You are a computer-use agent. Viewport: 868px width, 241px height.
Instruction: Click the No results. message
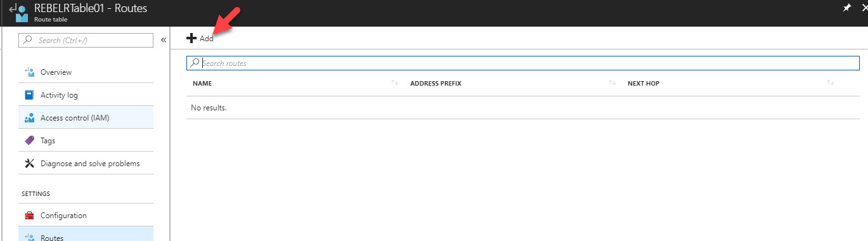click(209, 108)
